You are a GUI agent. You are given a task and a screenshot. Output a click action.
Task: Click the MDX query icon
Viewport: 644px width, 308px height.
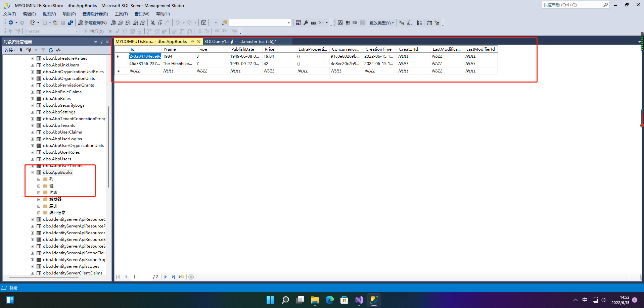pyautogui.click(x=121, y=23)
